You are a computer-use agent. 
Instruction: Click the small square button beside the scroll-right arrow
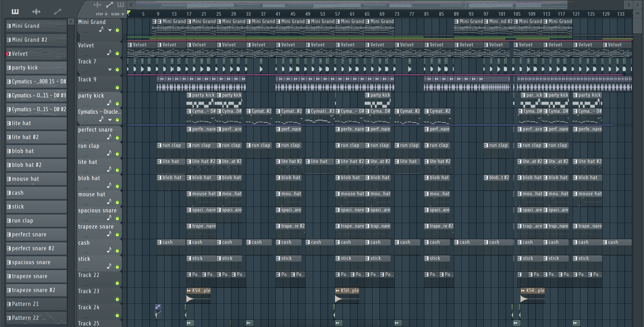[x=637, y=4]
